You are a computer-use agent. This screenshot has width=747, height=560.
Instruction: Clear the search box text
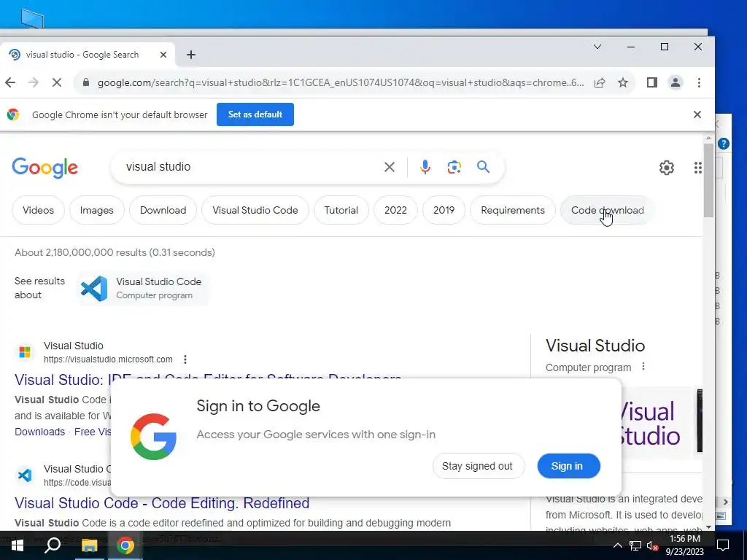click(x=390, y=167)
